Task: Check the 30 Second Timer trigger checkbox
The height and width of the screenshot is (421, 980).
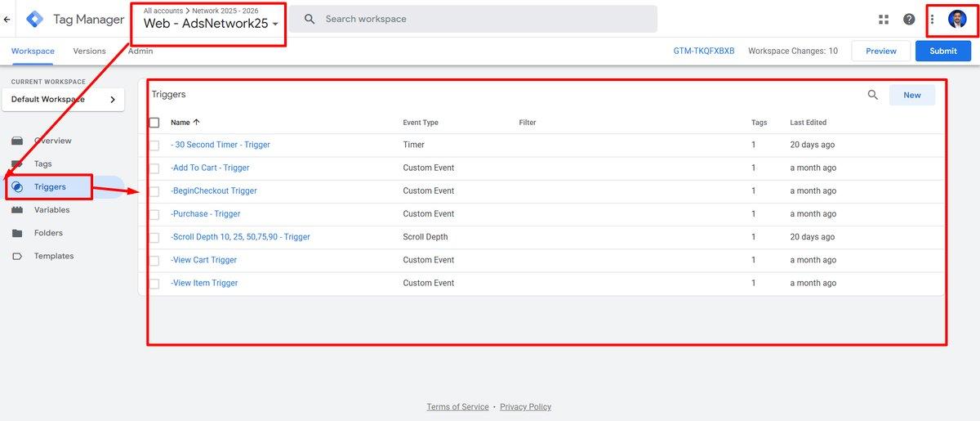Action: 154,145
